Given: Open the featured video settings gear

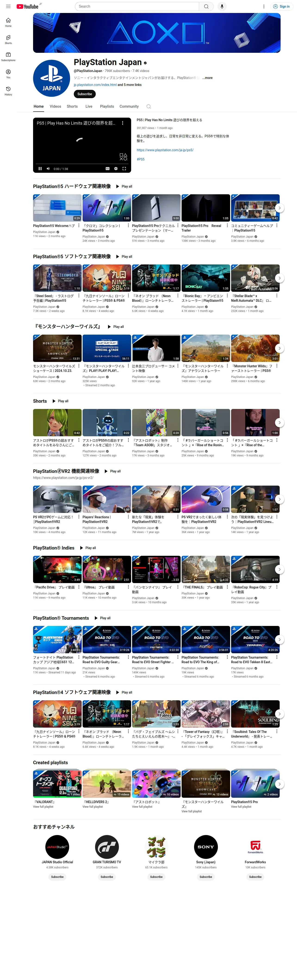Looking at the screenshot, I should click(116, 169).
